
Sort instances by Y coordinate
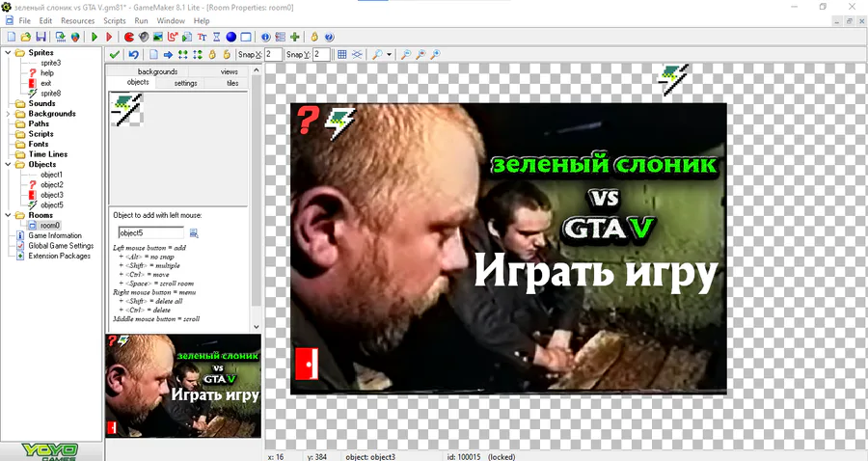197,54
